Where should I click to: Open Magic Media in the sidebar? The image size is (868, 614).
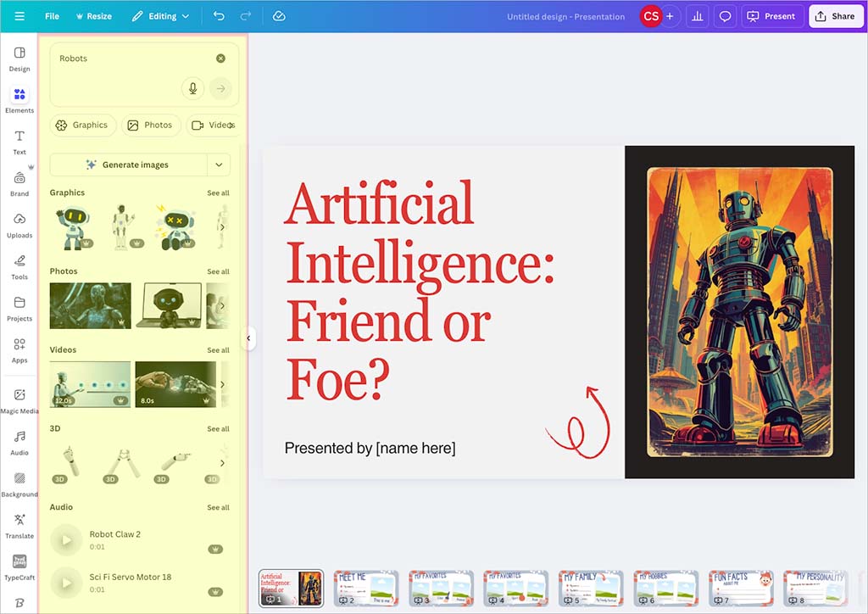(x=19, y=399)
